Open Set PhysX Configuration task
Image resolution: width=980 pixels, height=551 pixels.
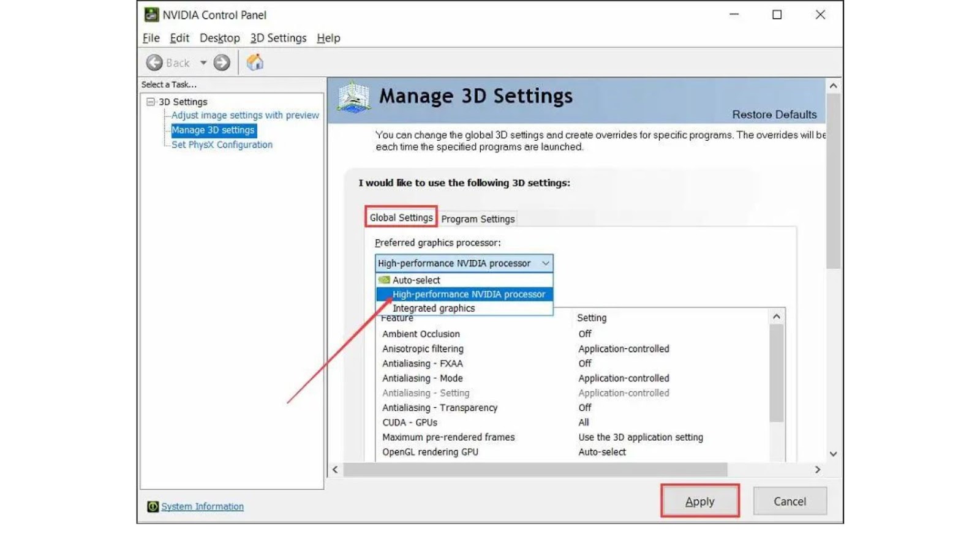coord(222,144)
